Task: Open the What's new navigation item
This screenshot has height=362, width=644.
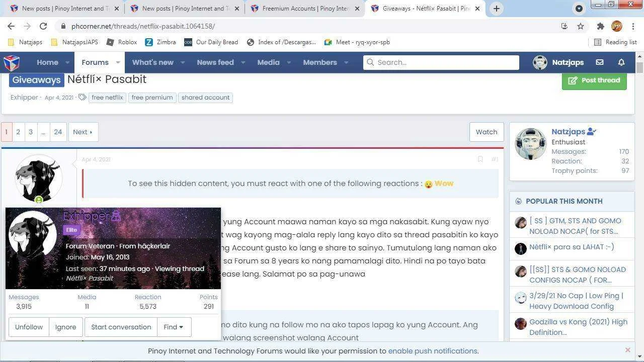Action: (152, 62)
